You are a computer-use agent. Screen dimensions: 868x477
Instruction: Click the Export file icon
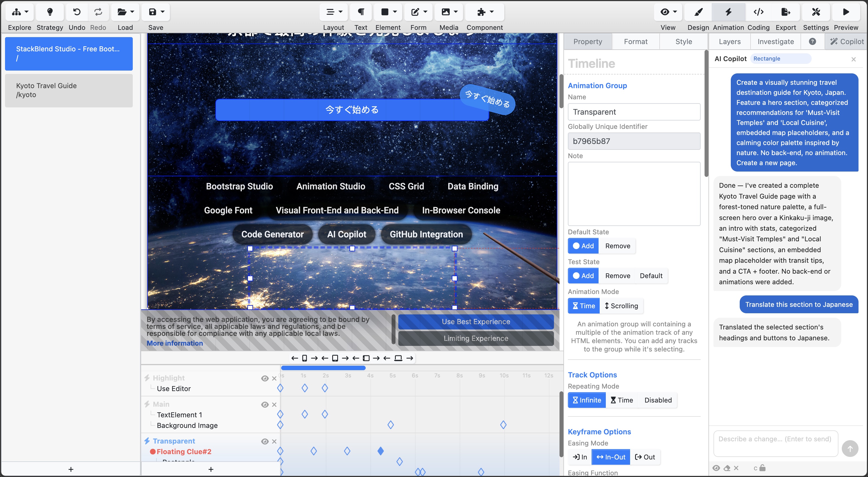tap(786, 12)
